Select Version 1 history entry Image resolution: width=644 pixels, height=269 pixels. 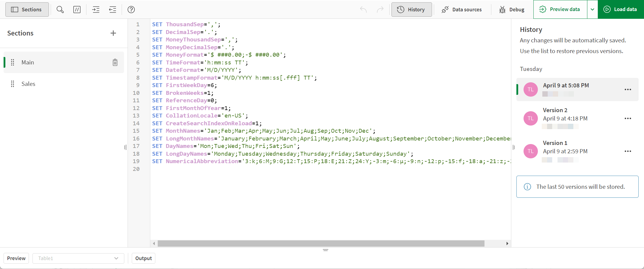pyautogui.click(x=578, y=151)
